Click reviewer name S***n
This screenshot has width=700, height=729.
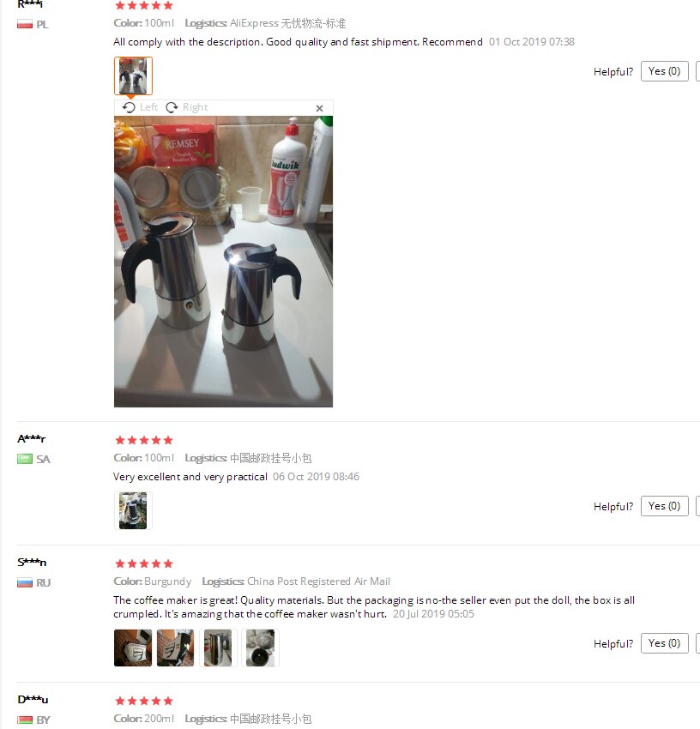32,562
